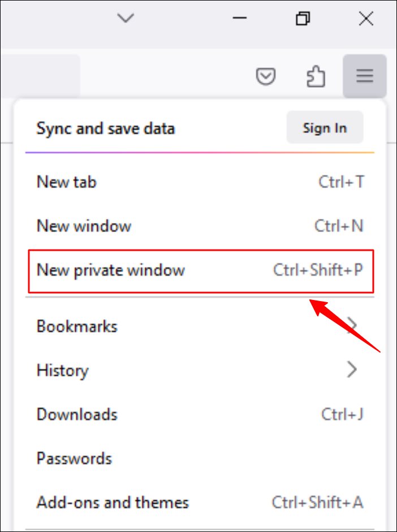Focus the address bar field
The height and width of the screenshot is (532, 397).
coord(40,76)
